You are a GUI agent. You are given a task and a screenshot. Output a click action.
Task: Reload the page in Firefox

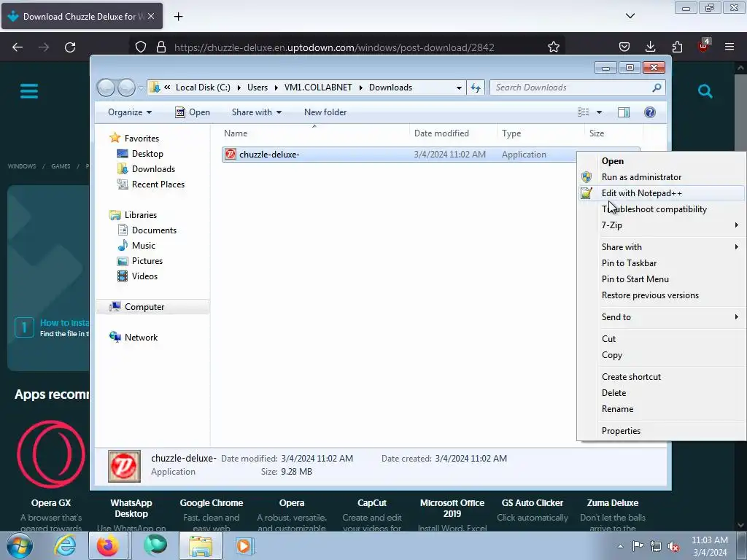click(70, 47)
